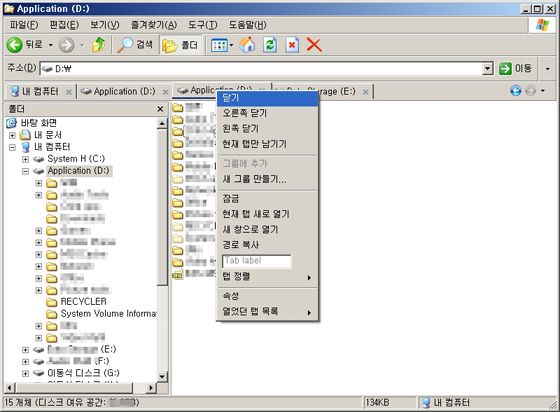Open the back history dropdown arrow
This screenshot has width=560, height=412.
(51, 45)
